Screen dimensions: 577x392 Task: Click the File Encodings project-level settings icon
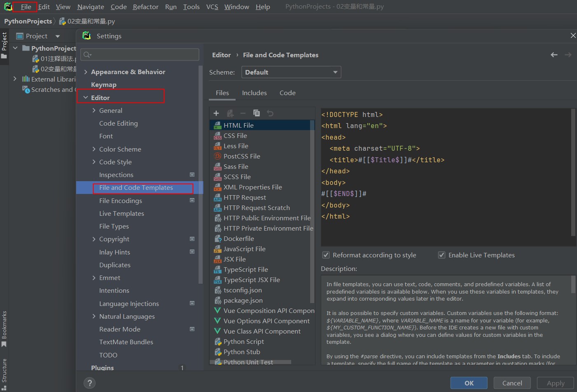pos(192,201)
